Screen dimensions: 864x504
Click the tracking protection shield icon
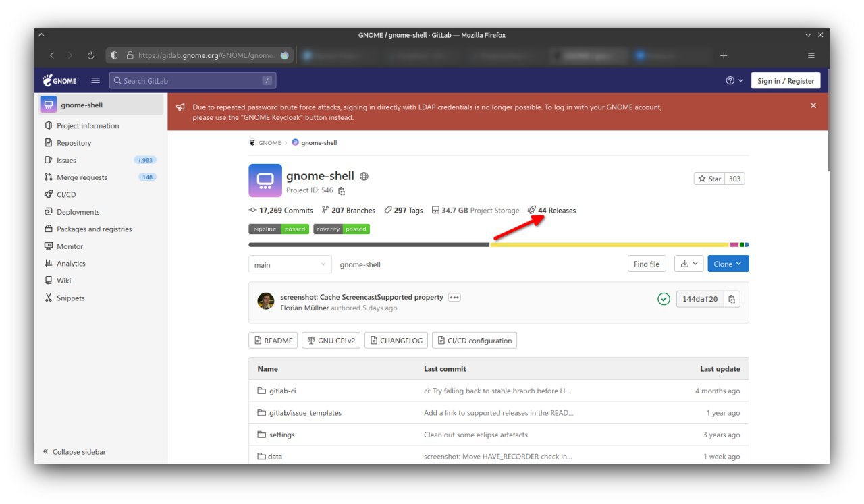[114, 55]
